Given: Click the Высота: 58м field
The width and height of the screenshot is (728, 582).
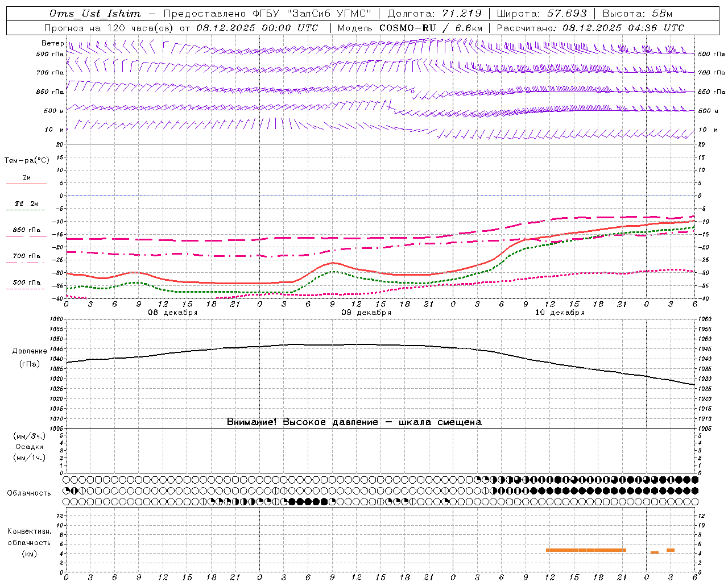Looking at the screenshot, I should (x=638, y=14).
